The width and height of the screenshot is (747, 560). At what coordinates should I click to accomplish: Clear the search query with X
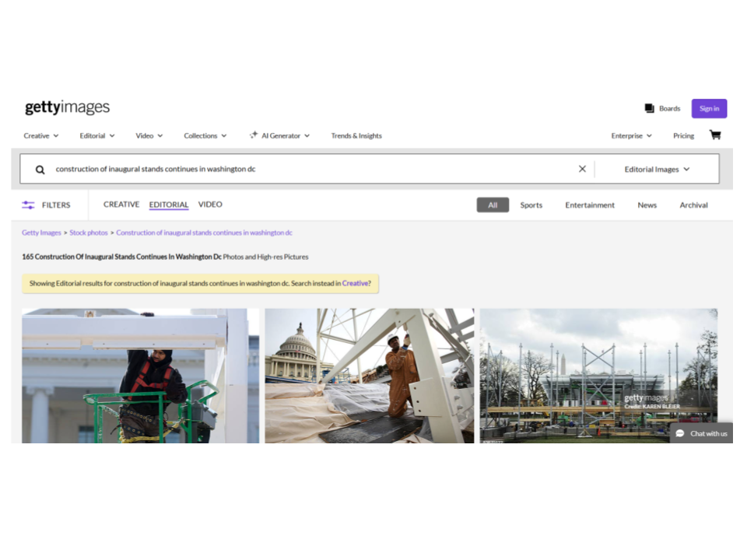coord(582,169)
